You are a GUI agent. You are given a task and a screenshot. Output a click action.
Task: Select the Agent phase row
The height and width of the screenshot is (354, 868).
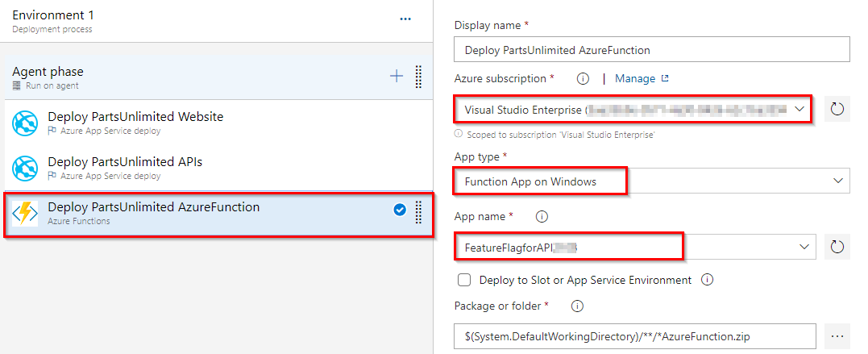click(x=218, y=77)
